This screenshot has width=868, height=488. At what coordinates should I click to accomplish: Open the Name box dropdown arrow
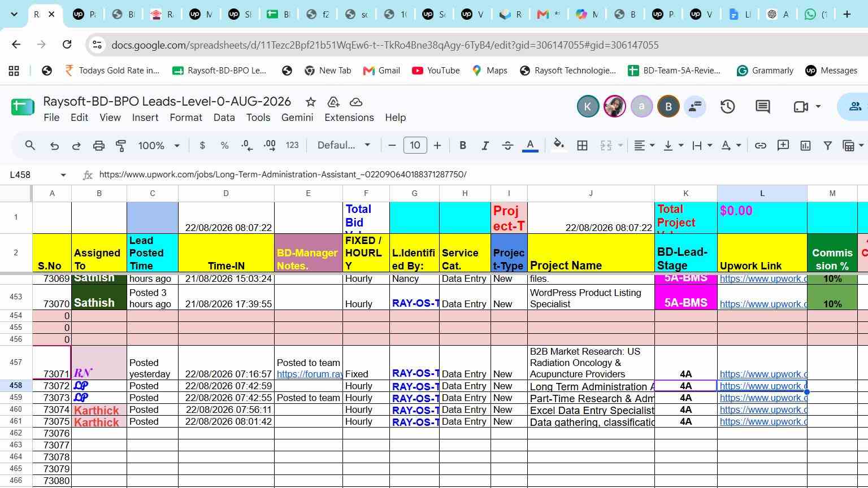pyautogui.click(x=63, y=175)
